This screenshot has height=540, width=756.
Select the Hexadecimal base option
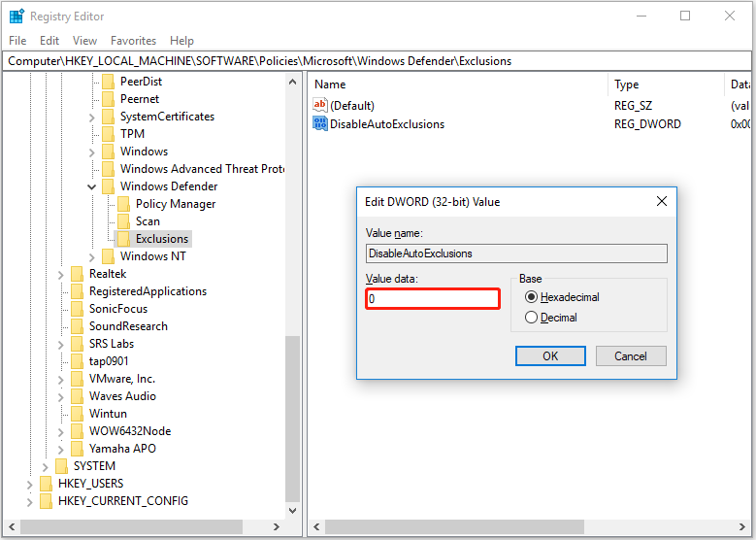click(x=531, y=297)
